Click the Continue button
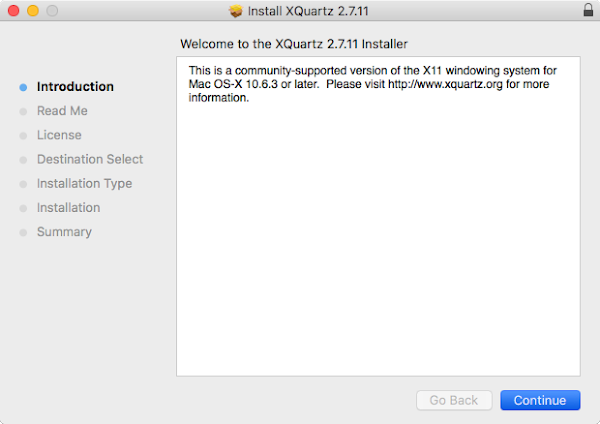The image size is (600, 424). point(540,400)
